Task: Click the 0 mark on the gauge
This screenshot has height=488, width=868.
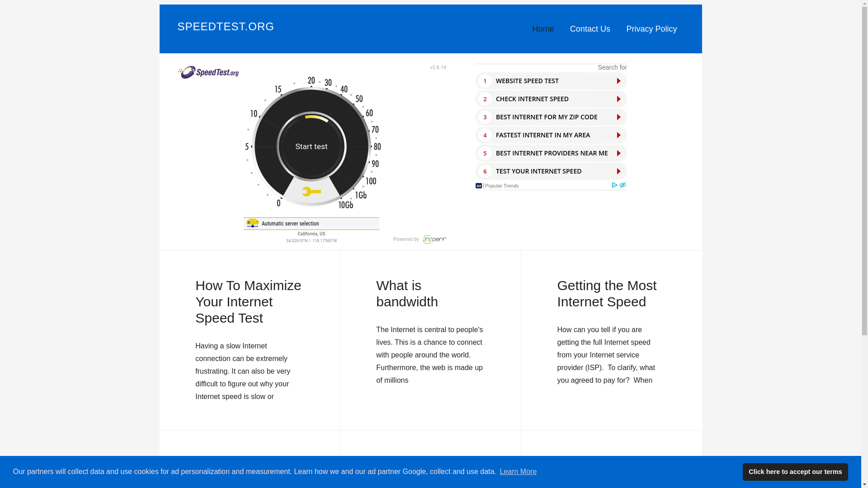Action: coord(278,203)
